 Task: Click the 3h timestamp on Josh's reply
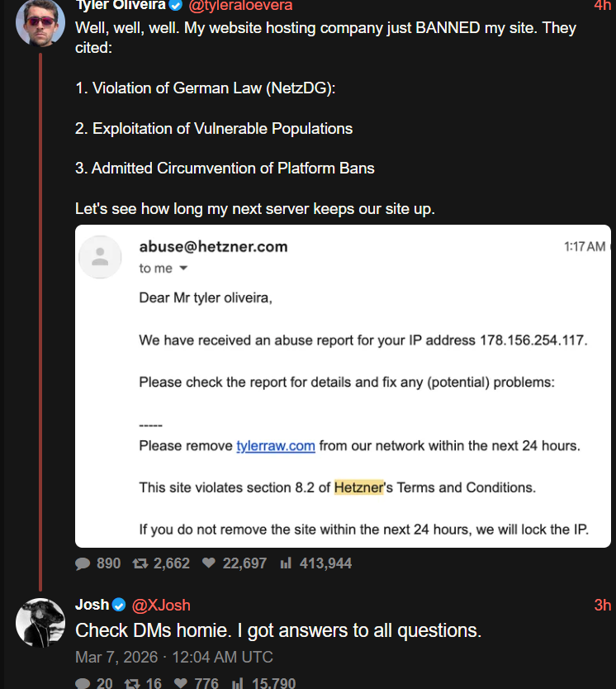(602, 606)
